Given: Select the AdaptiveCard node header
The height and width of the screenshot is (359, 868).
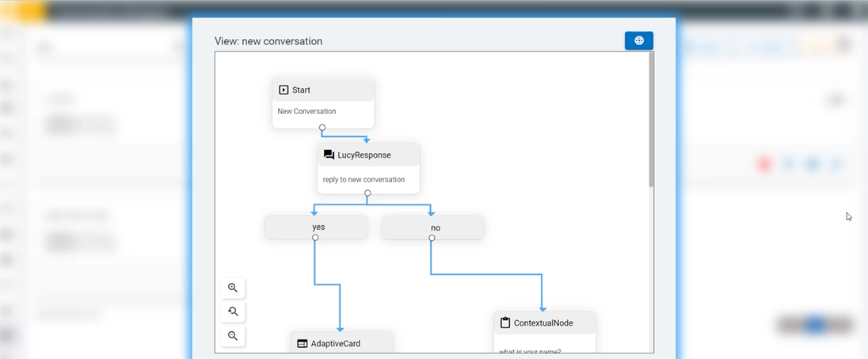Looking at the screenshot, I should click(x=342, y=343).
